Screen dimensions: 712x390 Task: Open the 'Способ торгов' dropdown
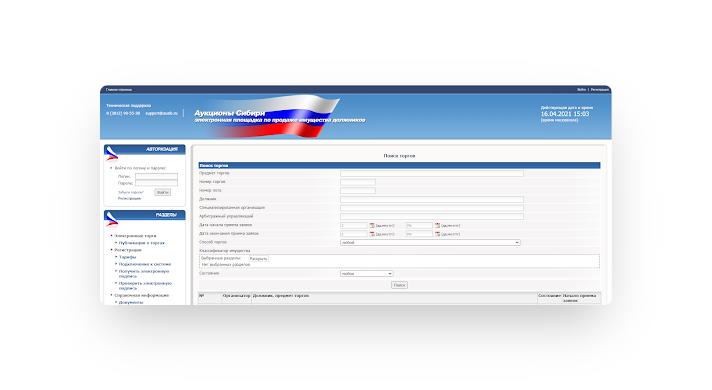430,243
